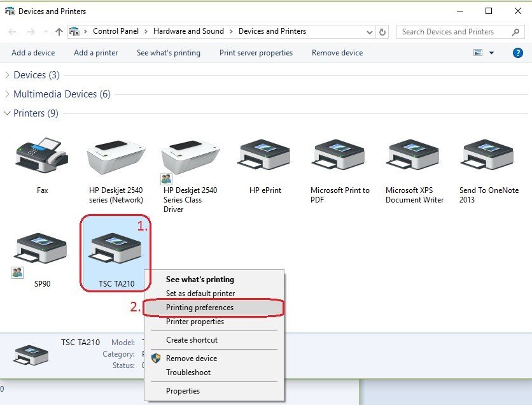Go up one folder level

pos(59,32)
